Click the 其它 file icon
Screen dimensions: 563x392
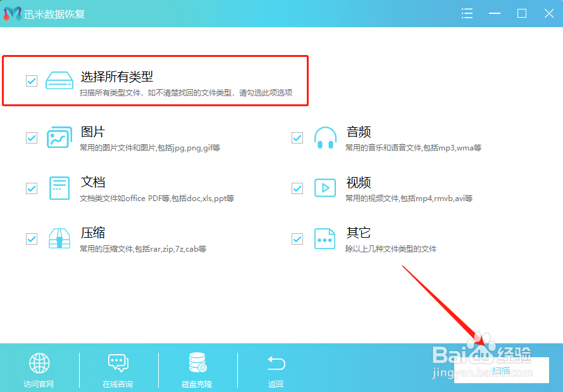click(325, 238)
